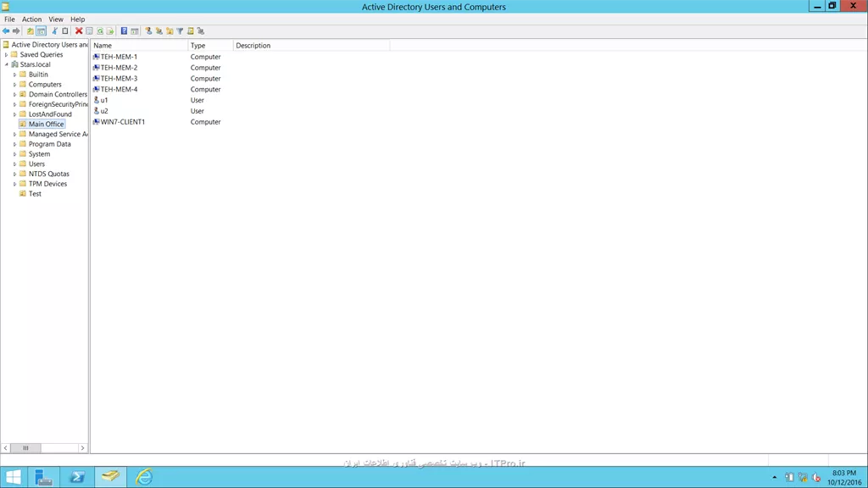The height and width of the screenshot is (488, 868).
Task: Select computer WIN7-CLIENT1 in the list
Action: [x=122, y=122]
